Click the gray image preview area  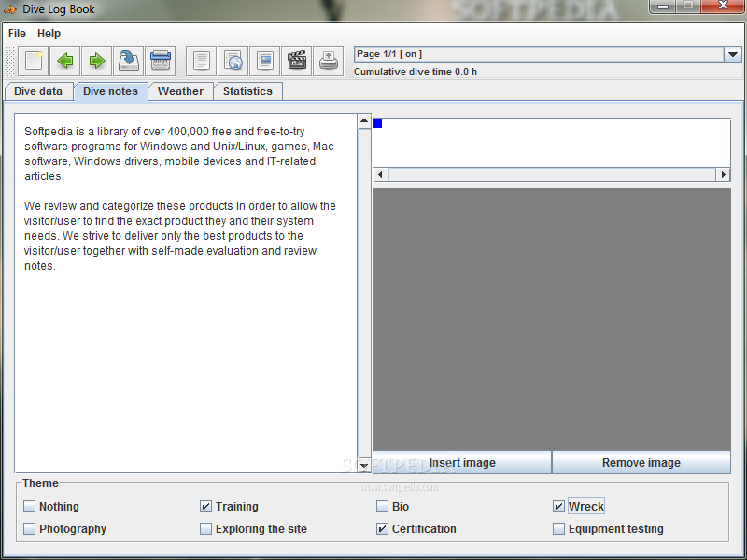click(552, 319)
